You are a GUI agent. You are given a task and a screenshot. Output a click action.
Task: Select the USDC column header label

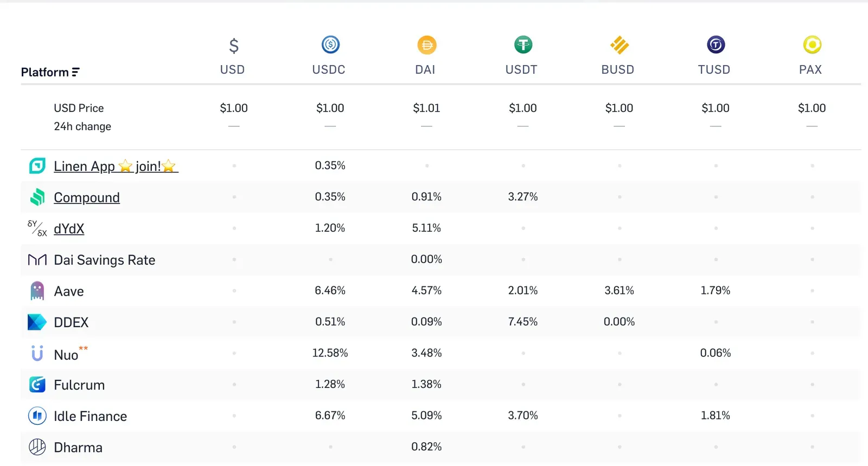coord(329,69)
